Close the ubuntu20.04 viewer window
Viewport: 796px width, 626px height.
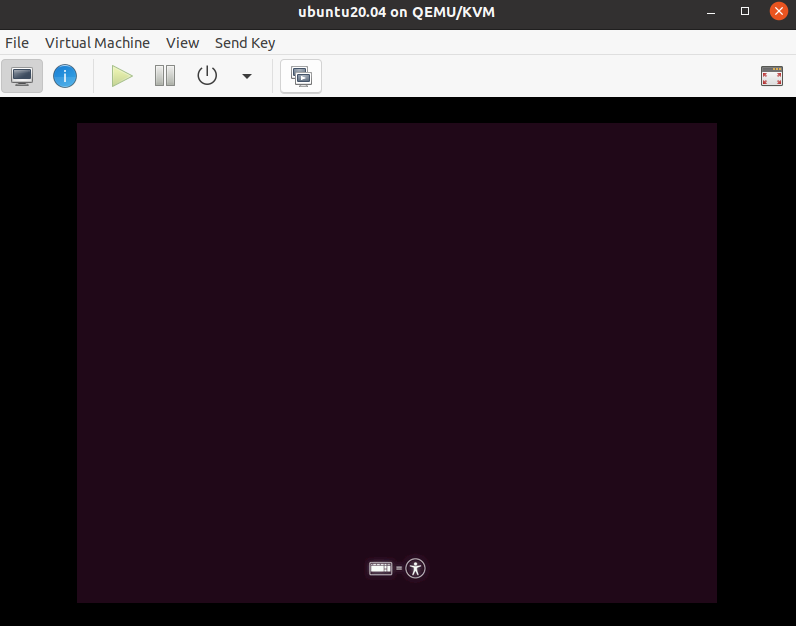[x=777, y=12]
